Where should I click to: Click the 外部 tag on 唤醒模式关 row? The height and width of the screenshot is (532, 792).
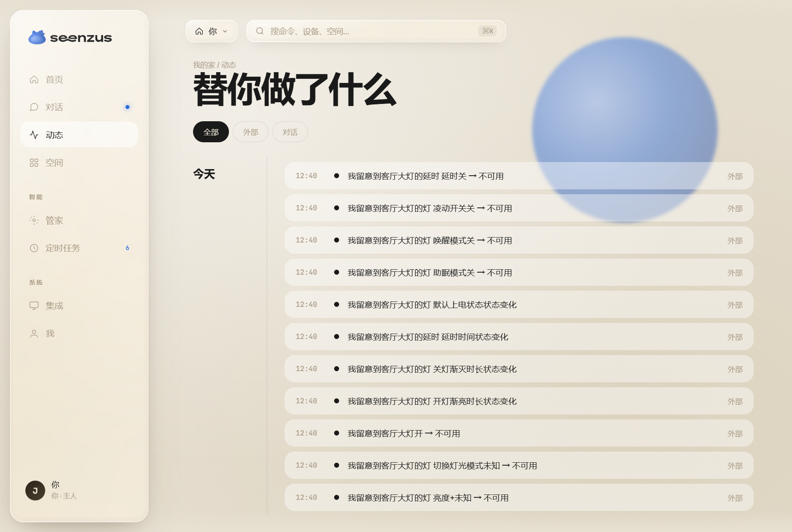point(735,240)
